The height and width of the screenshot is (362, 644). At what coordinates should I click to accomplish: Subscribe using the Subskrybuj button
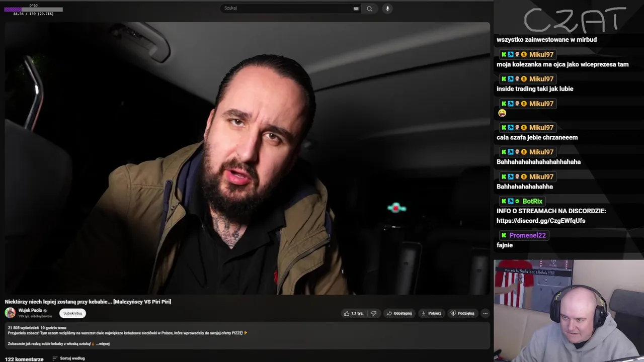click(72, 313)
